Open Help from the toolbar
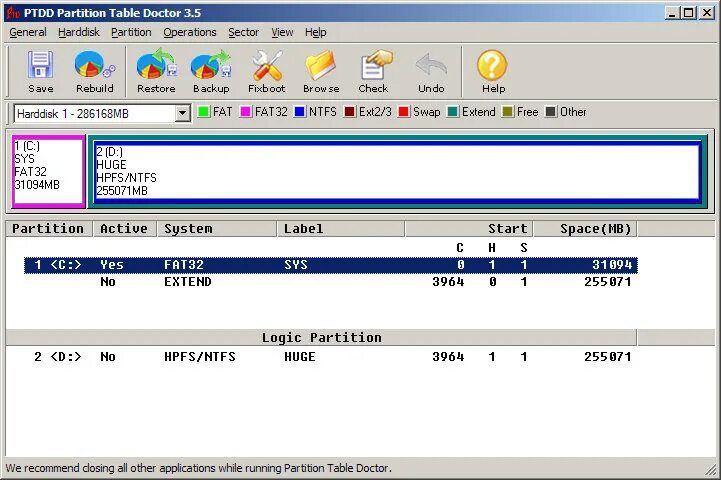This screenshot has width=721, height=480. coord(493,72)
